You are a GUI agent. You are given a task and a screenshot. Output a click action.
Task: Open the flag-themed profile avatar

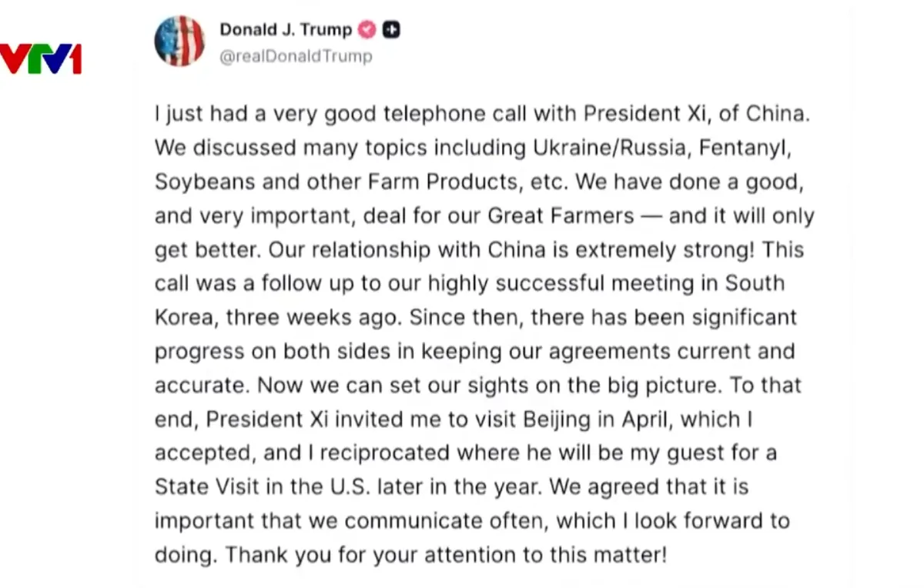pos(179,41)
